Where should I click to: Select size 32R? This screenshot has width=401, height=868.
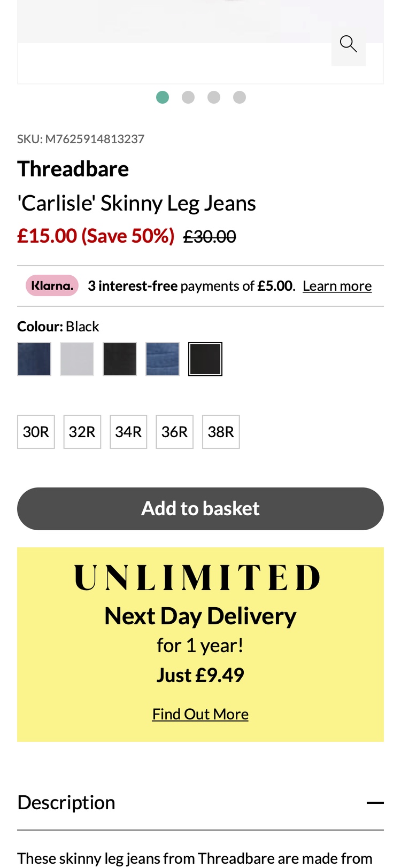click(x=82, y=432)
